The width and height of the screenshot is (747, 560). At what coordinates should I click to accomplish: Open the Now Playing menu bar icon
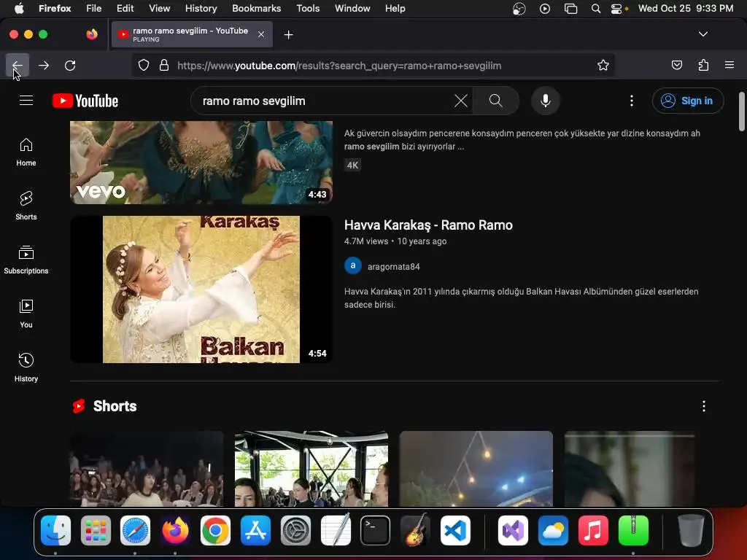544,8
